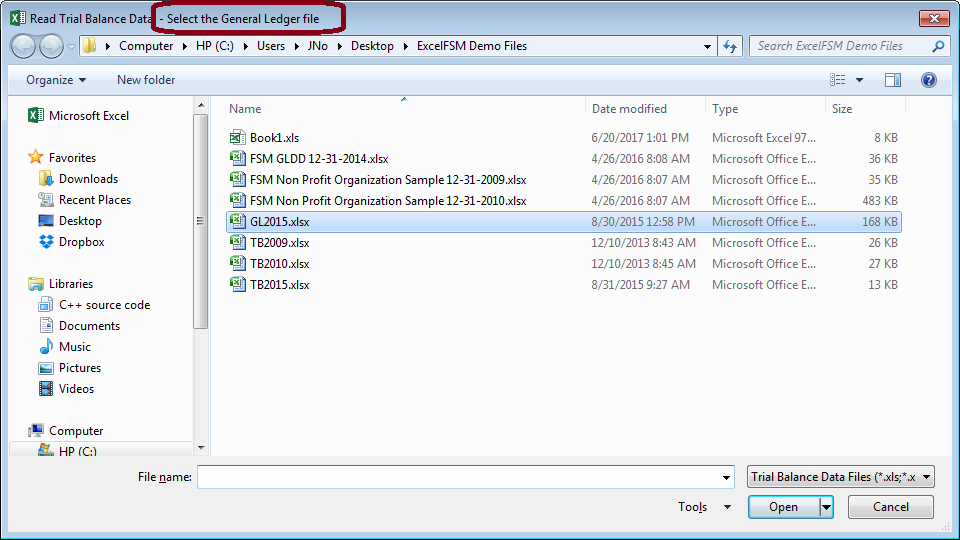Image resolution: width=960 pixels, height=540 pixels.
Task: Click the Back navigation arrow
Action: pyautogui.click(x=23, y=47)
